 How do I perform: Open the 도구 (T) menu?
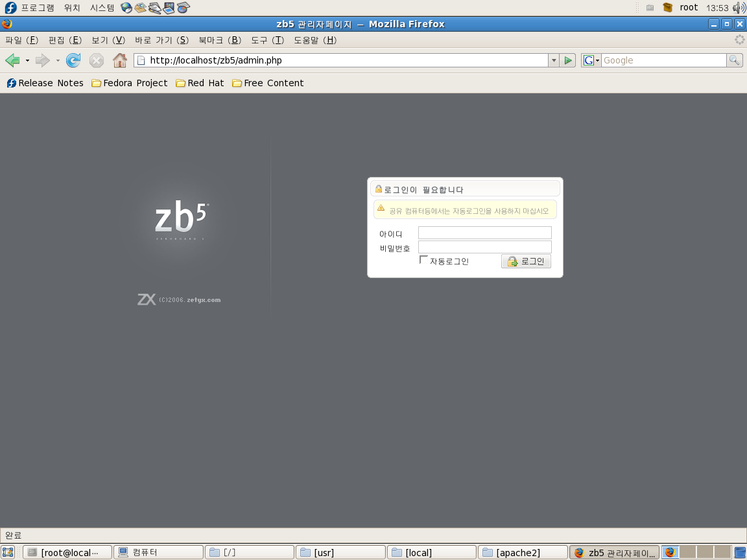pyautogui.click(x=267, y=40)
